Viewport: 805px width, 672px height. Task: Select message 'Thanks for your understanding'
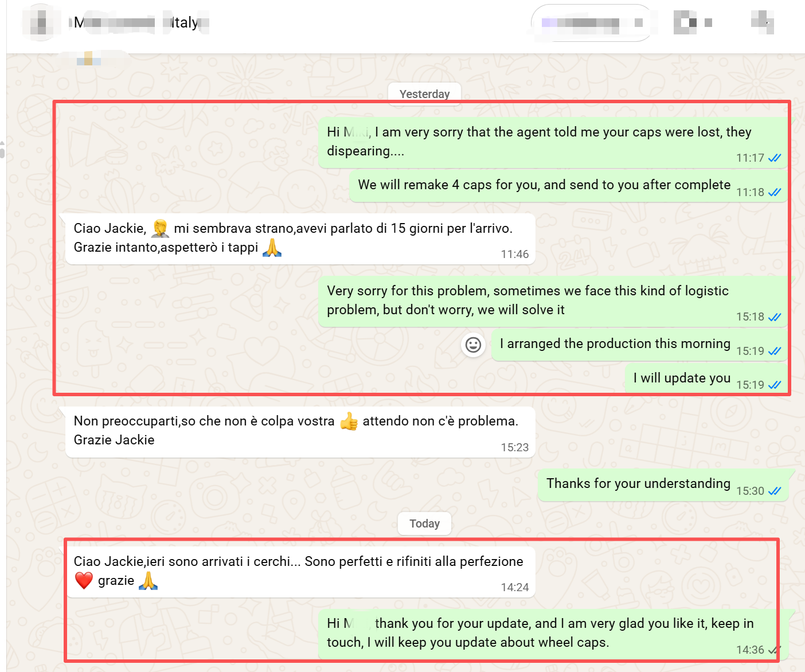(663, 485)
